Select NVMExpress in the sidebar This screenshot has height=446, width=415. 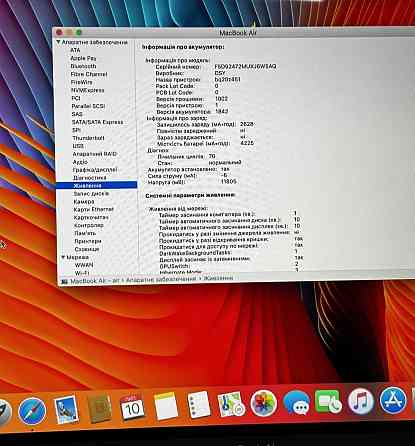[88, 90]
